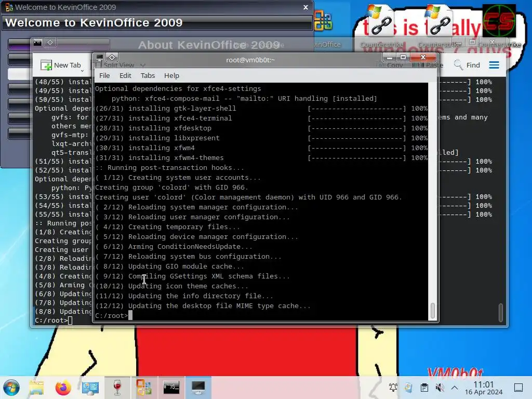Open the Tabs menu in the terminal

148,76
